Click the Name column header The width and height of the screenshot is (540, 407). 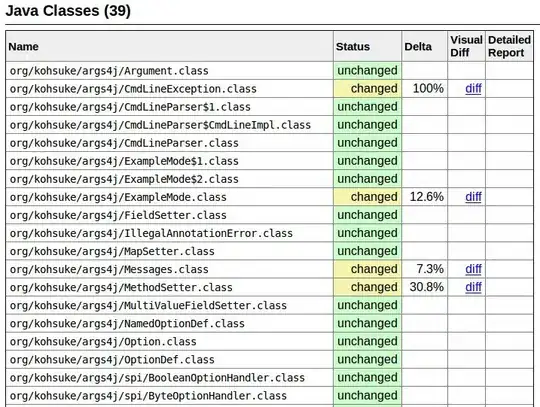[23, 46]
